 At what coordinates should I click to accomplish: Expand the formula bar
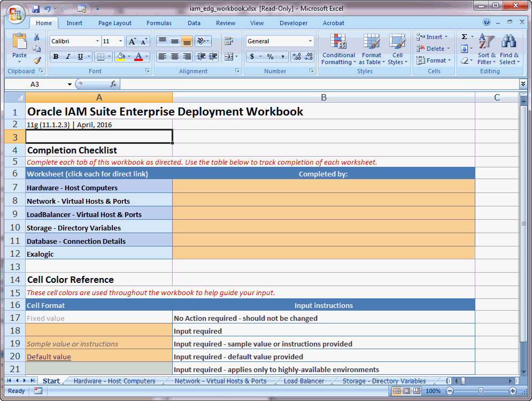(x=523, y=83)
